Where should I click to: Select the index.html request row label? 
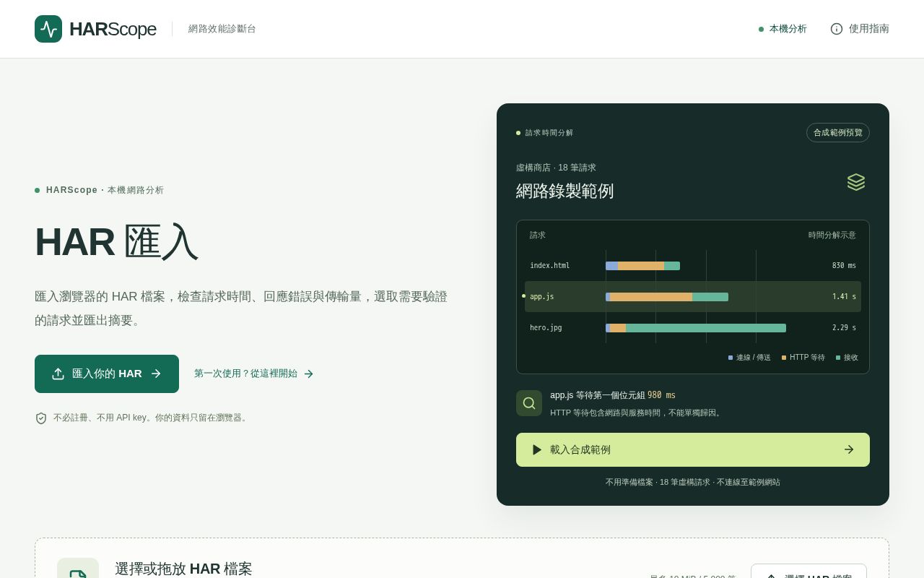tap(550, 266)
